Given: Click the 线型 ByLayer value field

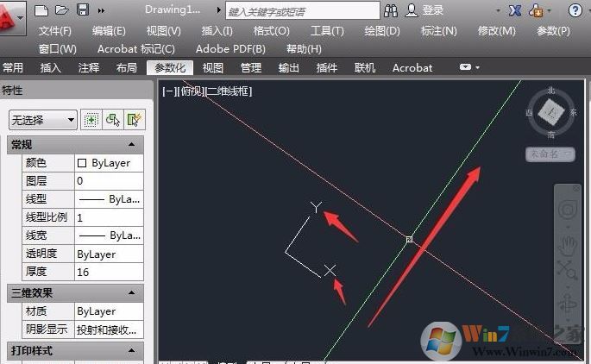Looking at the screenshot, I should click(x=109, y=199).
